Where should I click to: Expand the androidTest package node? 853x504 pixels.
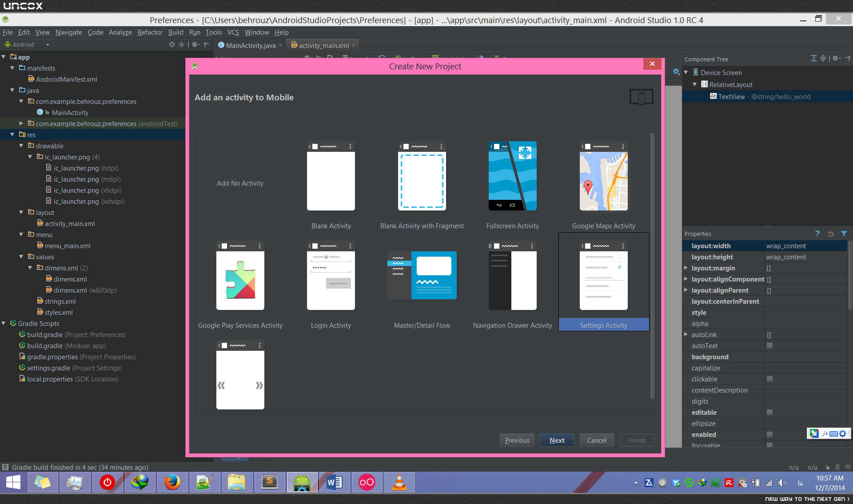pos(21,123)
